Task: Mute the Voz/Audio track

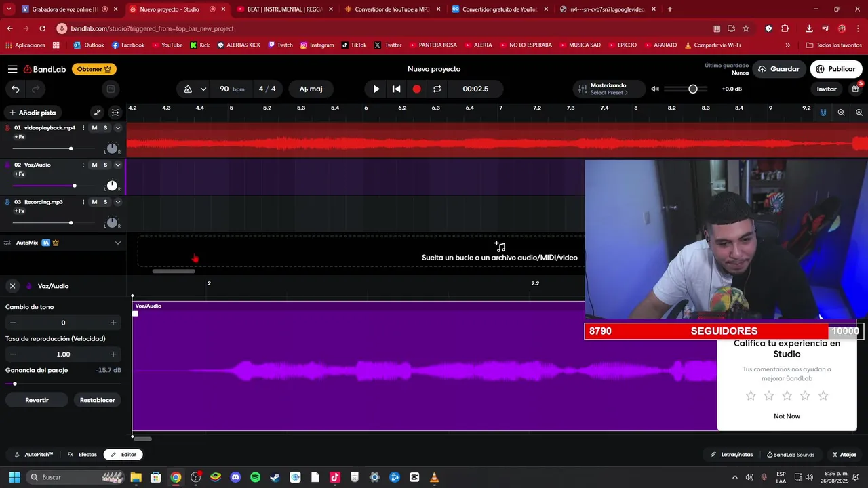Action: coord(94,165)
